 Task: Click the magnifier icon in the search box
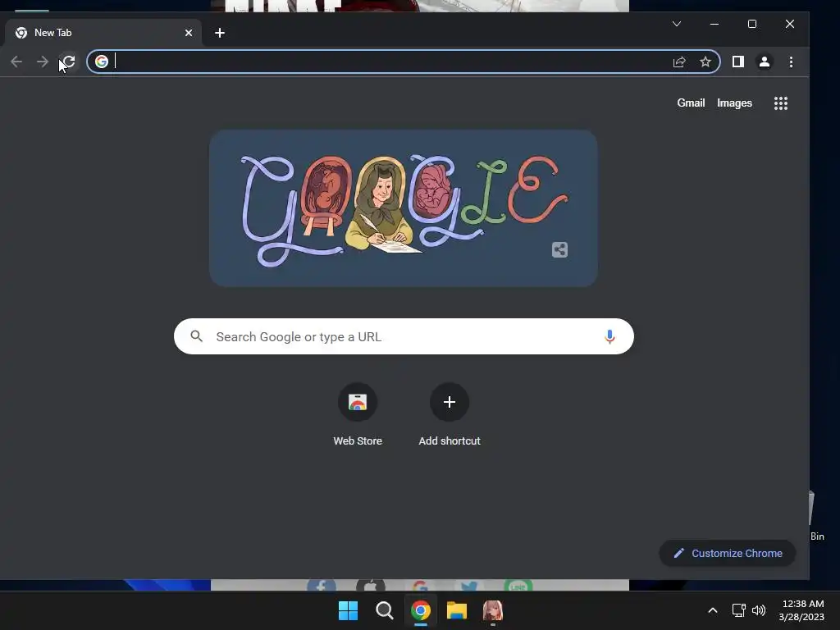pos(197,336)
